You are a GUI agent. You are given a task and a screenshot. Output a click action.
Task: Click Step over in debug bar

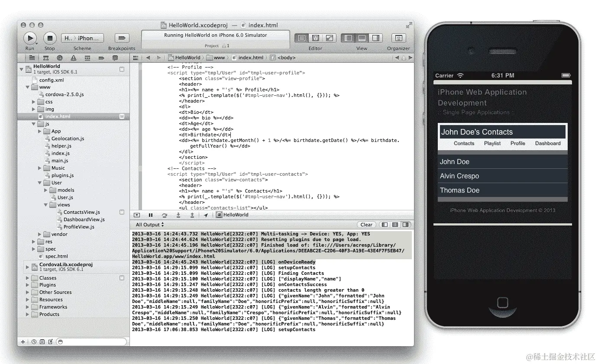point(164,215)
